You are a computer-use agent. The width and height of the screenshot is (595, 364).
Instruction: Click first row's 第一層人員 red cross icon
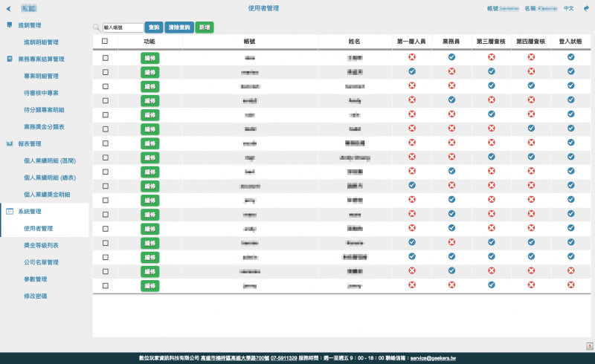pyautogui.click(x=412, y=57)
